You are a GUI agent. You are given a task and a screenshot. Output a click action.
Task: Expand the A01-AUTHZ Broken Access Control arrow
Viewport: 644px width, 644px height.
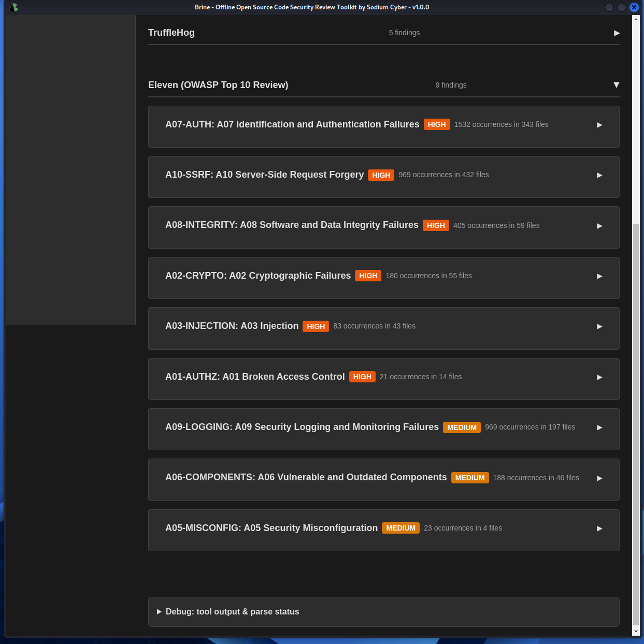pyautogui.click(x=599, y=377)
